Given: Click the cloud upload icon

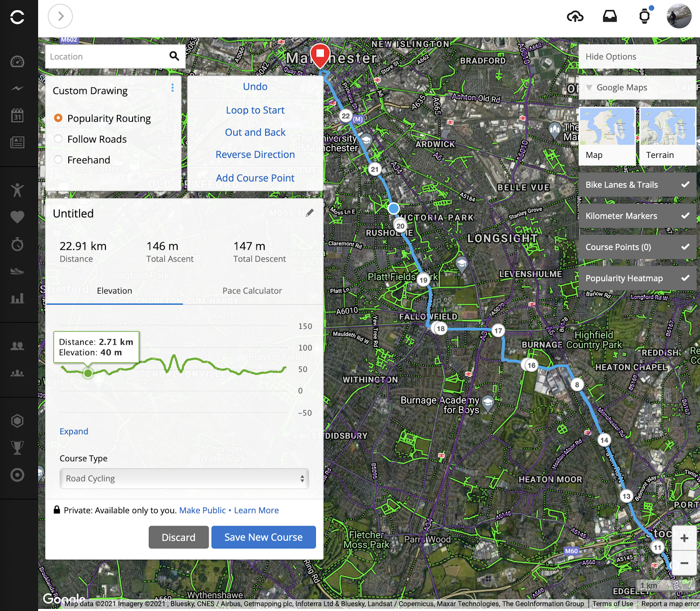Looking at the screenshot, I should coord(575,17).
